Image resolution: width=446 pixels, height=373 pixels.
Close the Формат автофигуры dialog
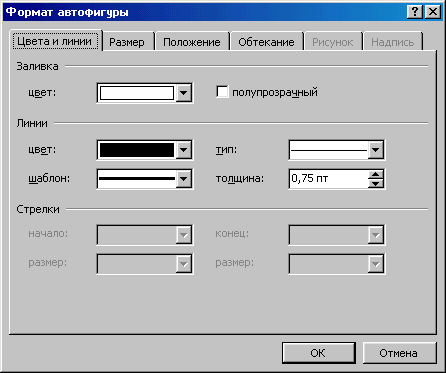pyautogui.click(x=433, y=12)
